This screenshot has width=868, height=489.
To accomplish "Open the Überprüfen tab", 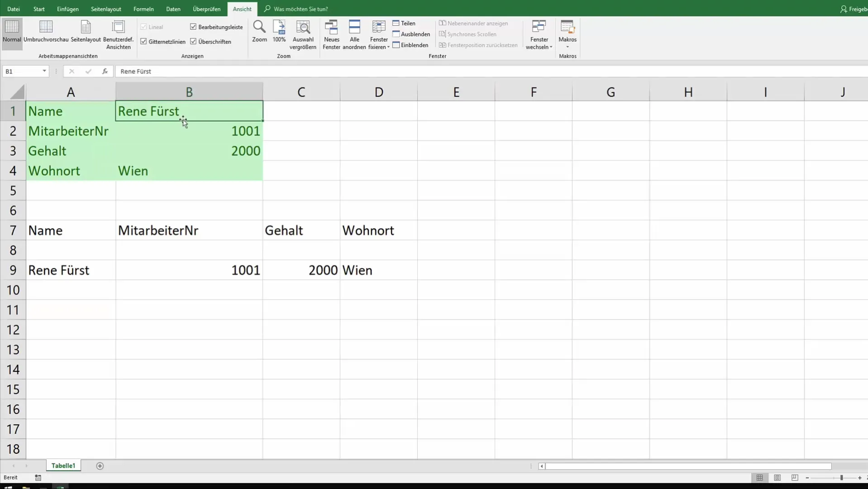I will (x=207, y=9).
